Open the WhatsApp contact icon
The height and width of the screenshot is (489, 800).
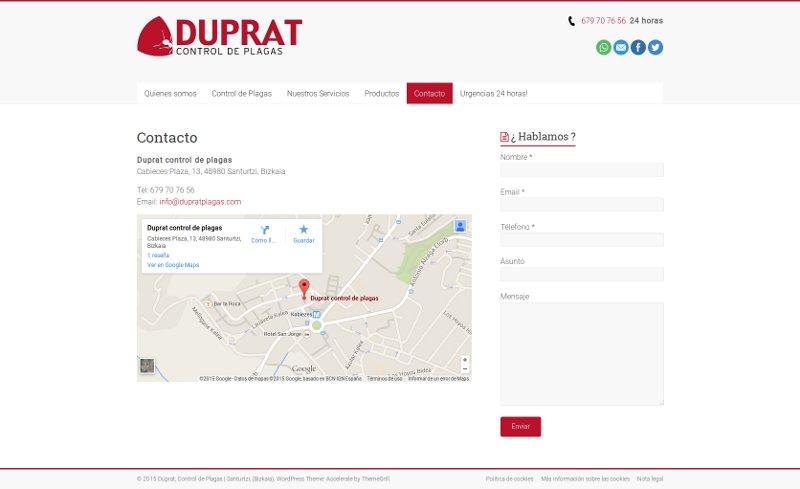point(604,47)
